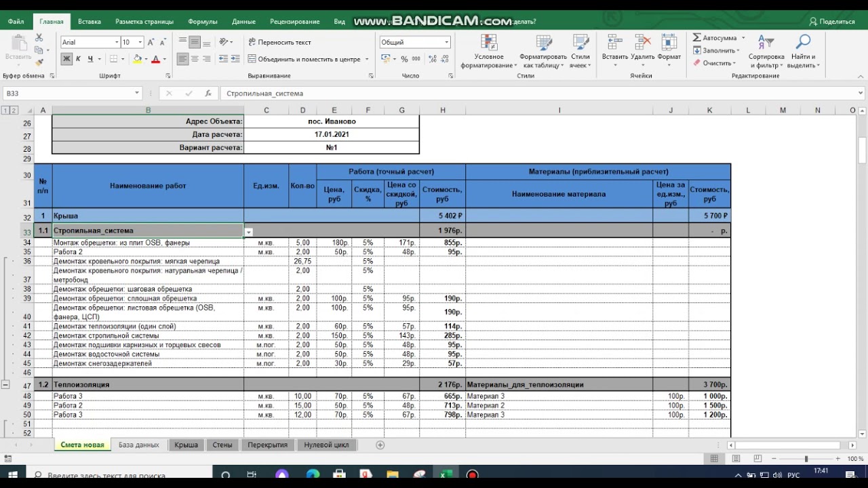Viewport: 868px width, 488px height.
Task: Apply the yellow fill color swatch
Action: pos(136,59)
